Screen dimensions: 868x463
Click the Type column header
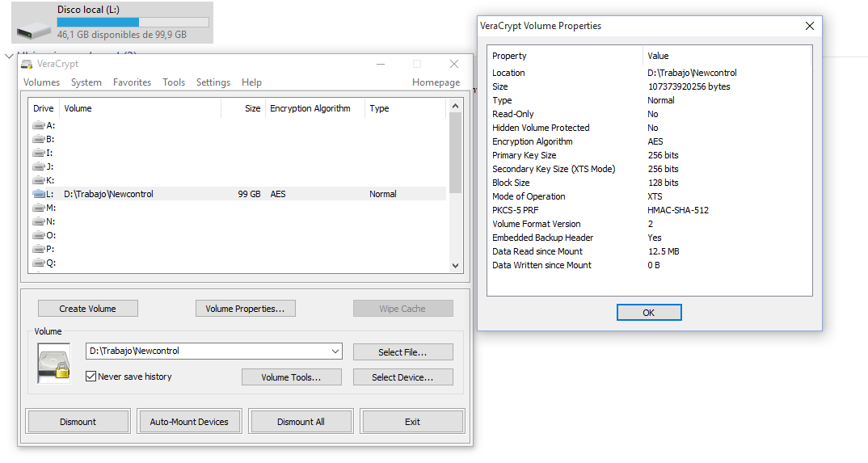point(405,108)
